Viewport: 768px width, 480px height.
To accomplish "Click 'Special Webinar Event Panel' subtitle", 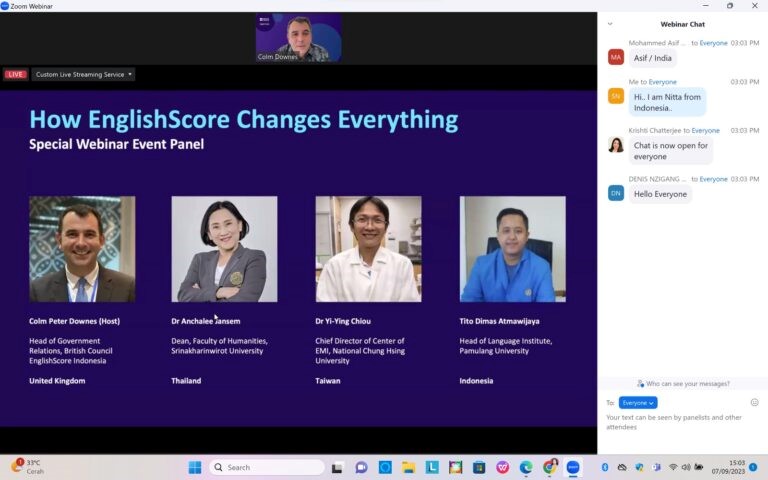I will click(117, 144).
